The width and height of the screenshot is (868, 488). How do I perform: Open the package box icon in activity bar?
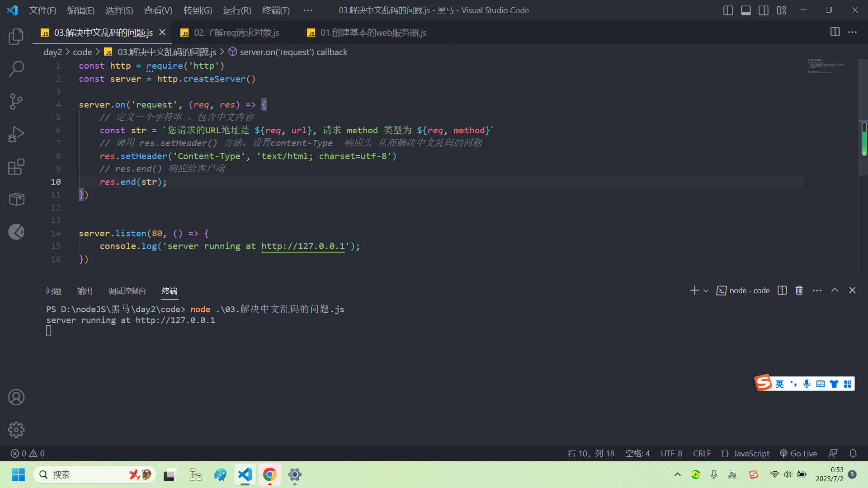(x=16, y=199)
